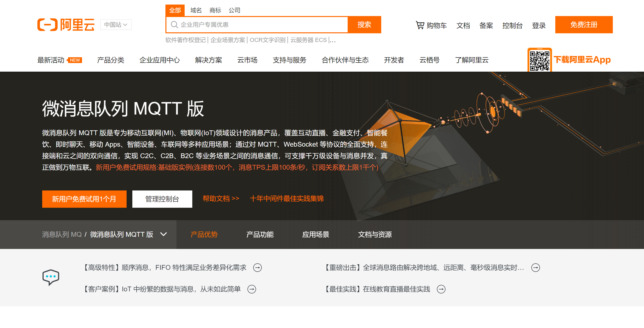Click arrow icon next to 【高级特性】顺序消息
Image resolution: width=644 pixels, height=328 pixels.
257,268
